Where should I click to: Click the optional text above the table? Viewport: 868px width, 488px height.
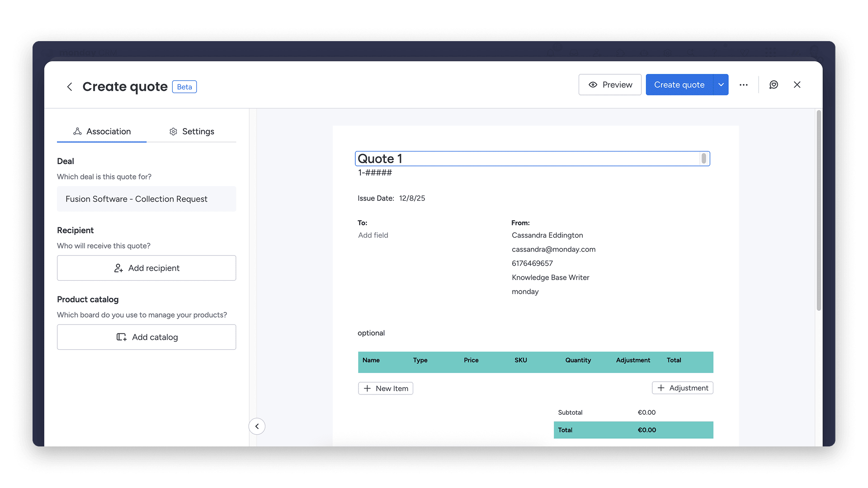[371, 333]
